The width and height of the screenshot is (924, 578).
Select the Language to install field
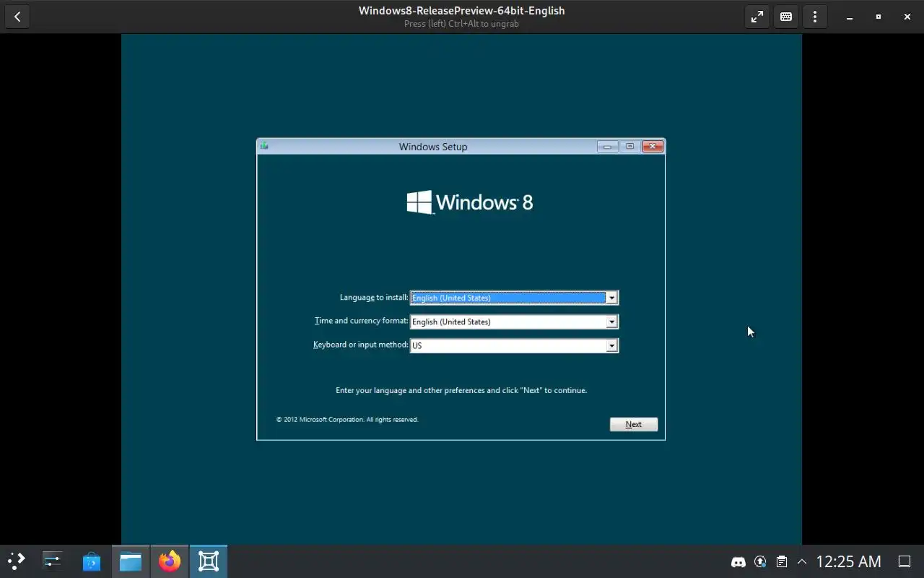coord(514,298)
